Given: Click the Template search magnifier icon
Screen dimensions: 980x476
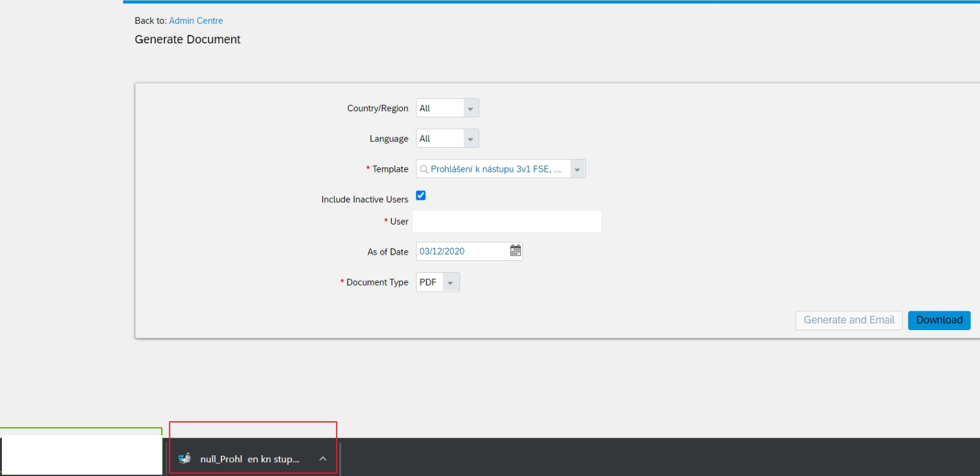Looking at the screenshot, I should click(424, 169).
